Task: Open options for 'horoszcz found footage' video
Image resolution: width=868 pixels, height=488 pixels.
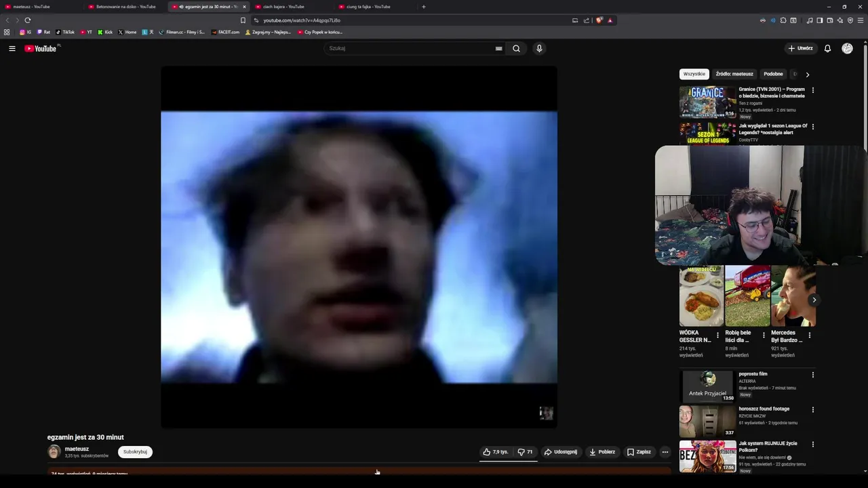Action: pos(813,410)
